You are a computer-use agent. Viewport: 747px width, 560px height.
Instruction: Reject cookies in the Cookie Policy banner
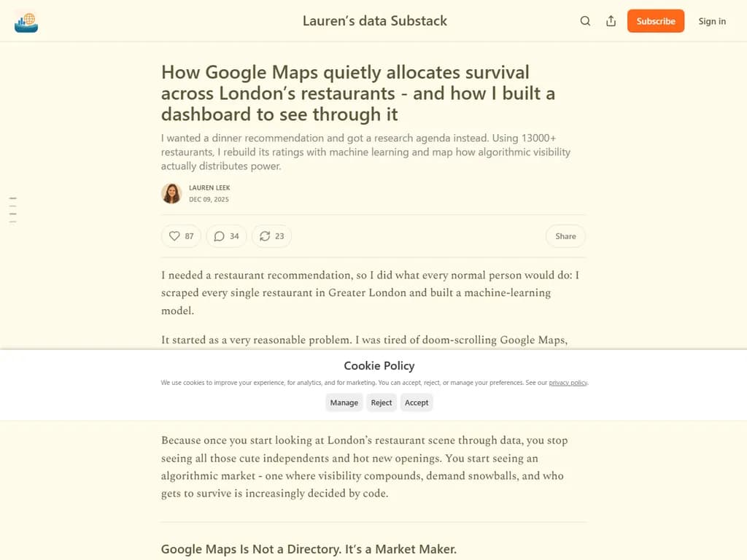coord(382,402)
